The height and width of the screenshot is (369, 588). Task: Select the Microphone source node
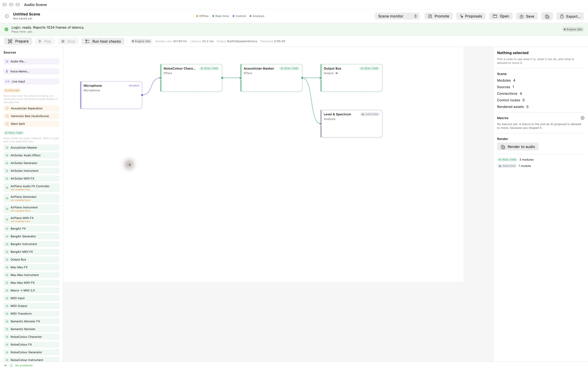click(x=111, y=95)
